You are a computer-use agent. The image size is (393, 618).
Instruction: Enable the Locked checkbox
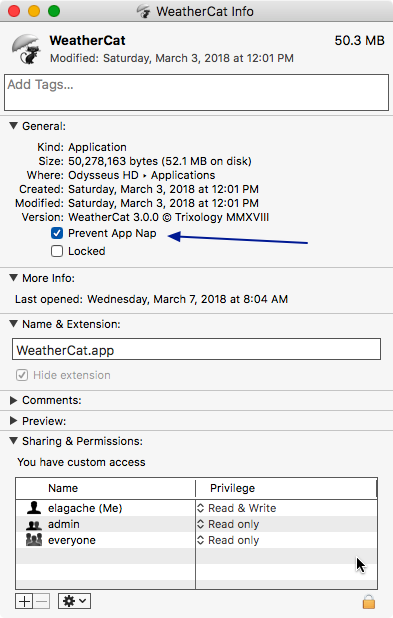(x=57, y=251)
